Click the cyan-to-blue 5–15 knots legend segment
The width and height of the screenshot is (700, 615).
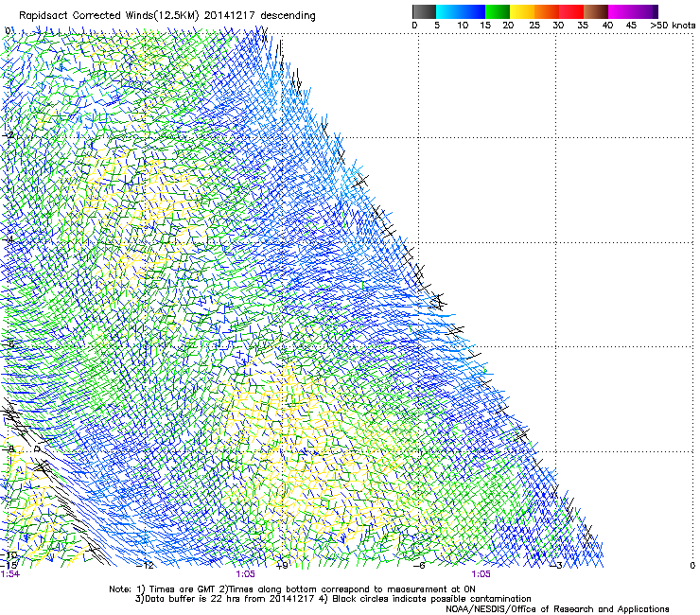coord(461,11)
